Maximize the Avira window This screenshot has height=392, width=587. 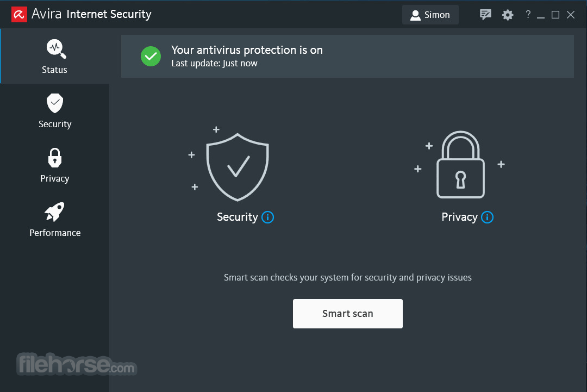[555, 15]
